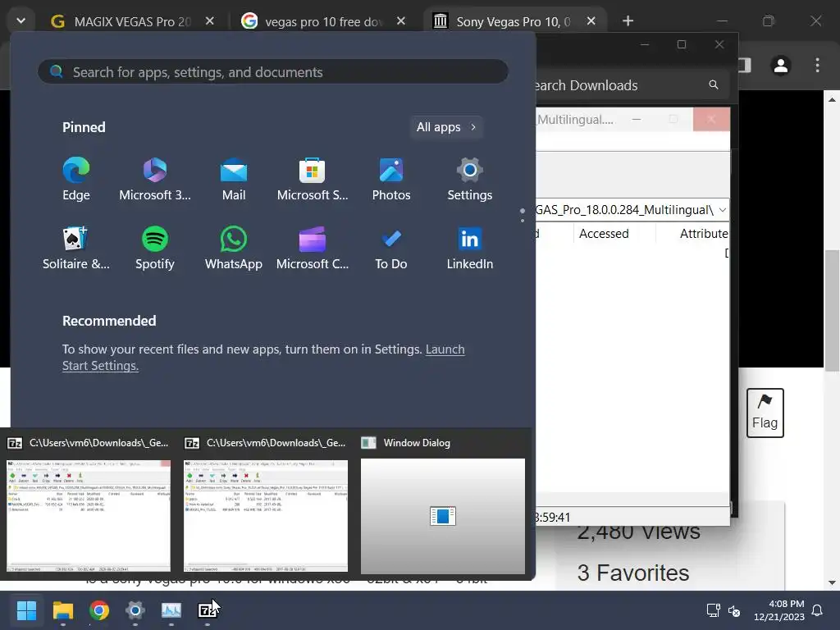
Task: Launch WhatsApp from Start menu
Action: click(234, 248)
